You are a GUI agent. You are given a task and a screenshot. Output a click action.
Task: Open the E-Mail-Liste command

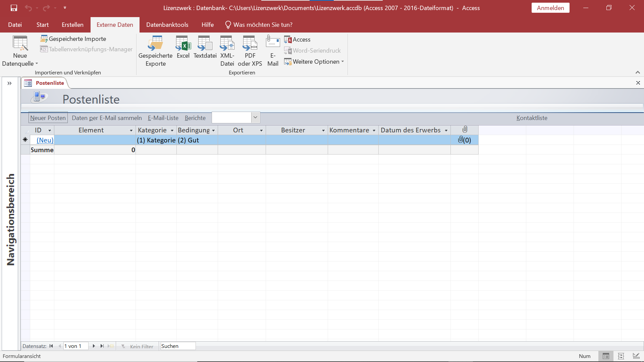[163, 118]
